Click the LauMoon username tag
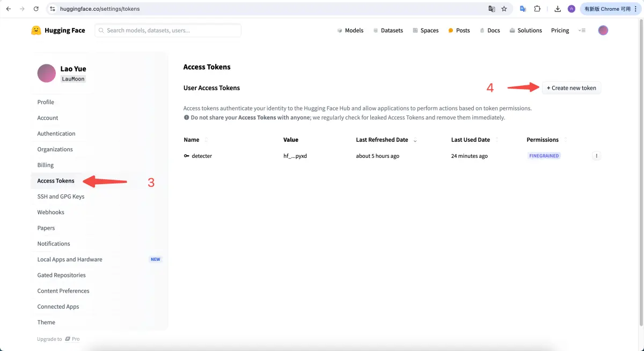 (x=74, y=79)
